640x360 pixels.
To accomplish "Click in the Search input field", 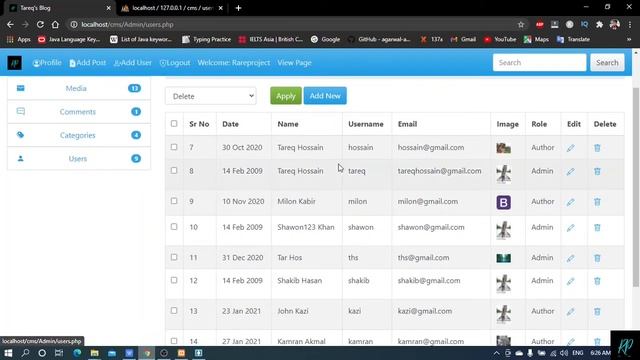I will [540, 63].
